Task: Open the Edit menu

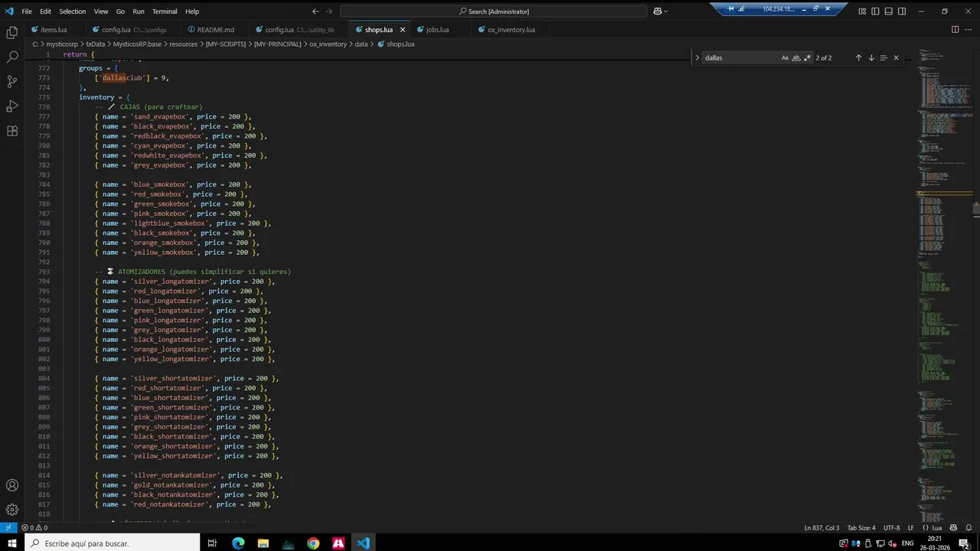Action: coord(45,11)
